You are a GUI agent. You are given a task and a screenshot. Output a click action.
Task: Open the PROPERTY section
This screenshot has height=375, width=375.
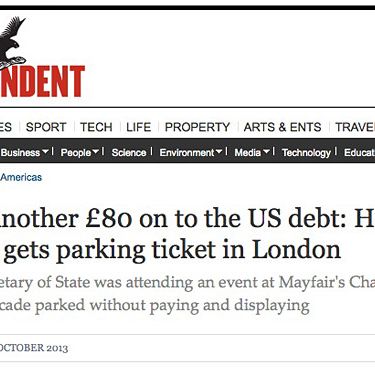(x=197, y=127)
